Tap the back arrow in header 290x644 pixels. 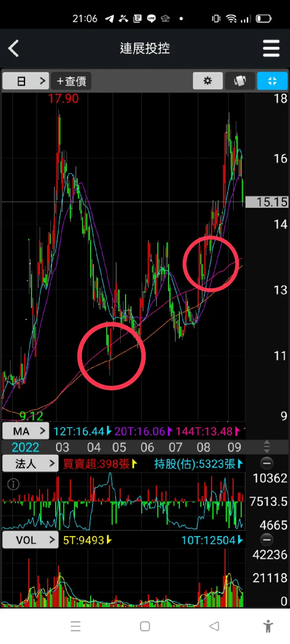[x=14, y=49]
